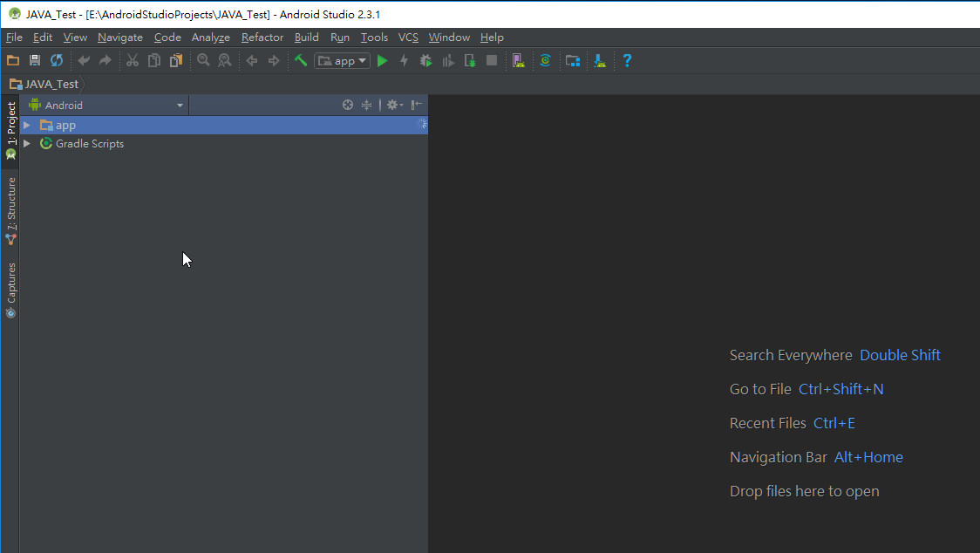Click the Redo arrow icon
The width and height of the screenshot is (980, 553).
[x=105, y=61]
